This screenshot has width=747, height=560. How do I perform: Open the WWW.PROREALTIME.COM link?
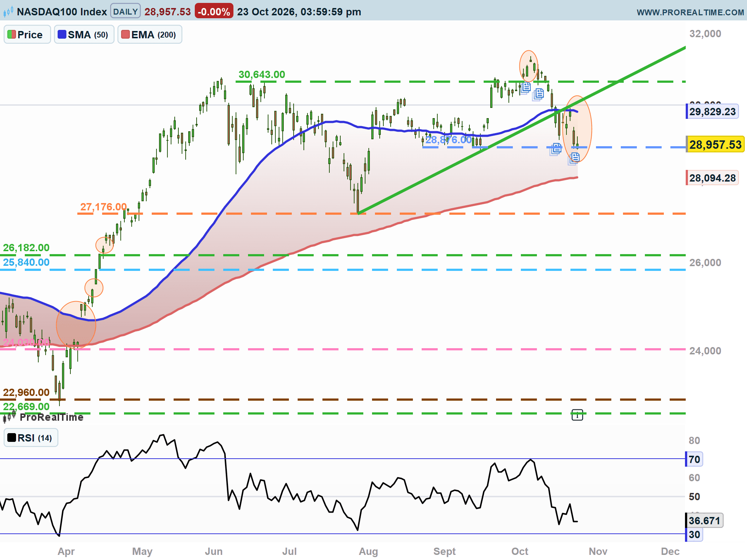coord(690,12)
